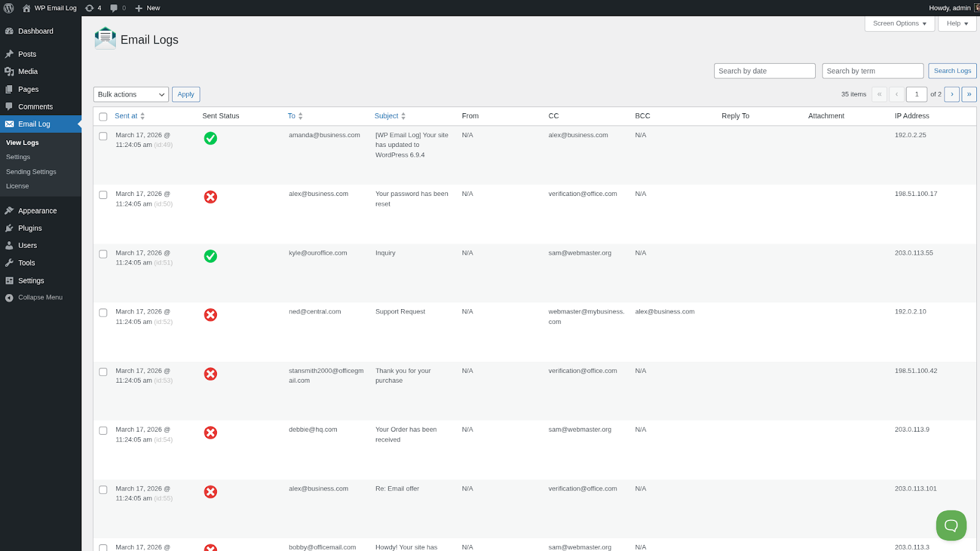Click the success checkmark icon on the Inquiry email
The width and height of the screenshot is (980, 551).
click(210, 256)
